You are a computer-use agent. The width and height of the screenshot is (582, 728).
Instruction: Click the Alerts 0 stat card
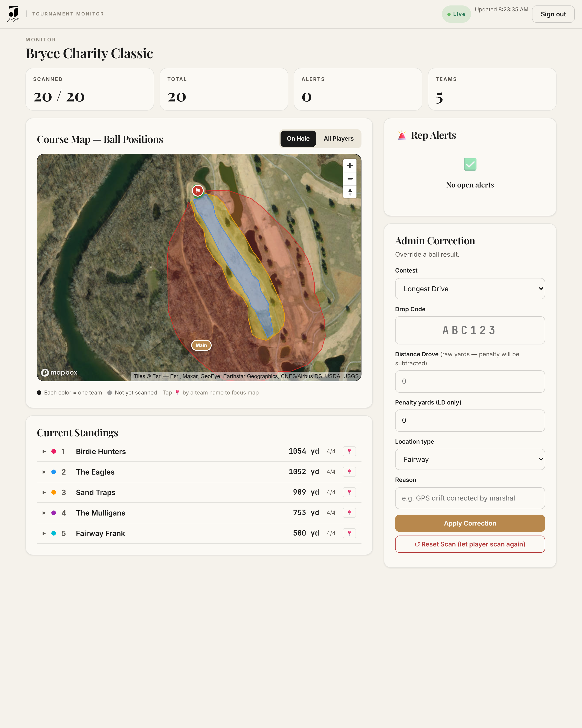click(358, 89)
